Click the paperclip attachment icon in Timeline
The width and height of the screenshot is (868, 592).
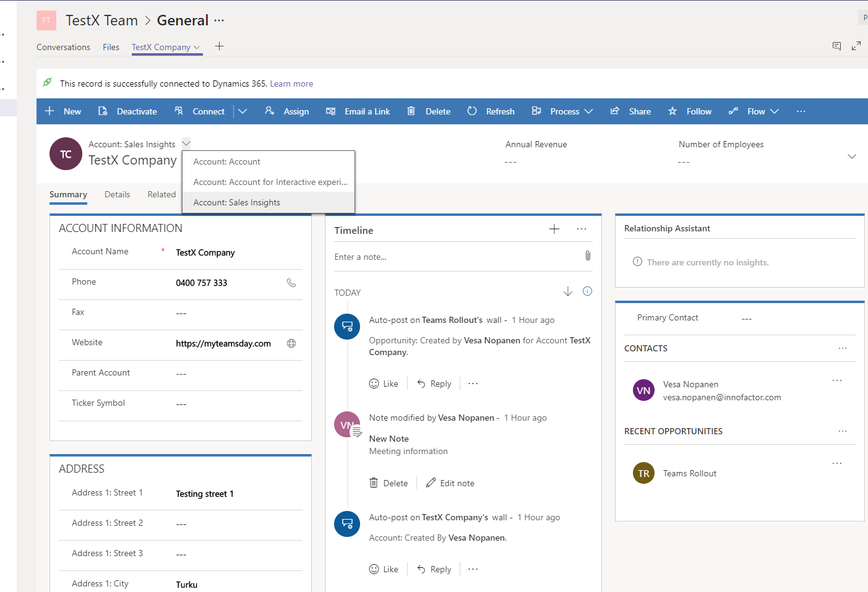click(587, 256)
